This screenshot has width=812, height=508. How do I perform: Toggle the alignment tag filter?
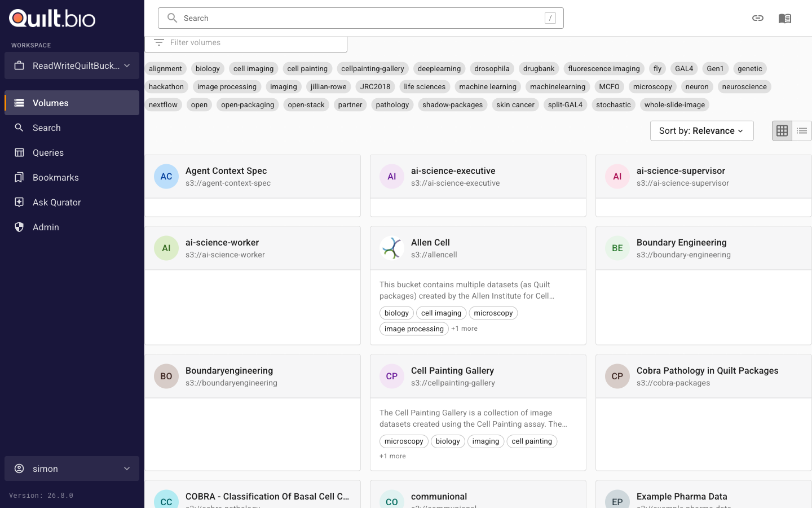pyautogui.click(x=165, y=68)
